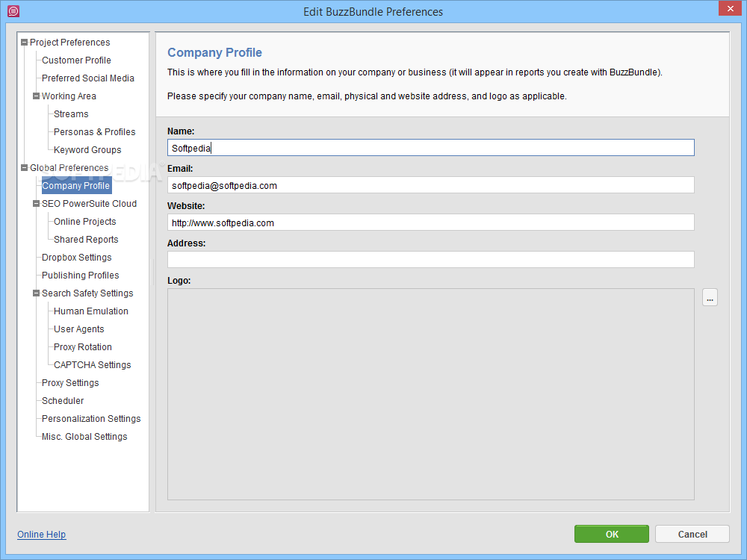Open CAPTCHA Settings

pos(93,365)
